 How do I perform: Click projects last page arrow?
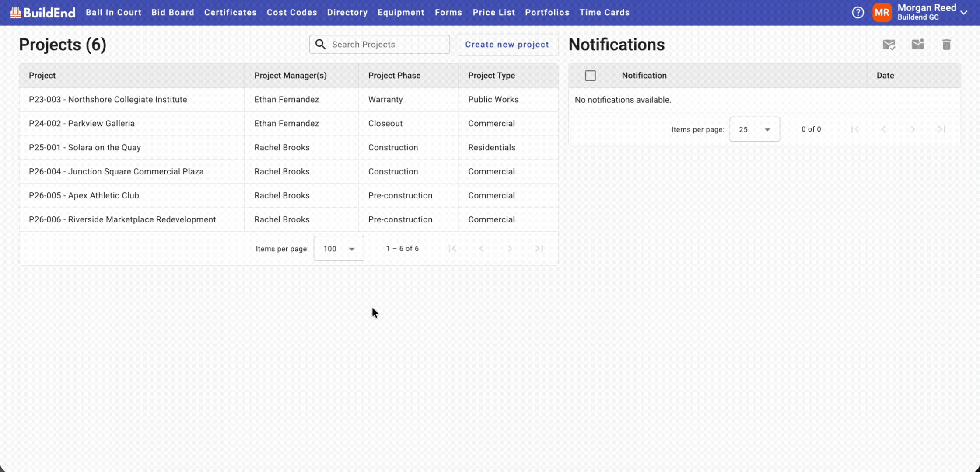pyautogui.click(x=539, y=249)
